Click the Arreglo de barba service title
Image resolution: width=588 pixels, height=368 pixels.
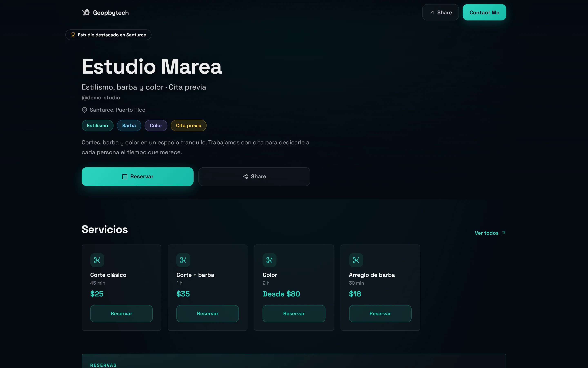[372, 275]
